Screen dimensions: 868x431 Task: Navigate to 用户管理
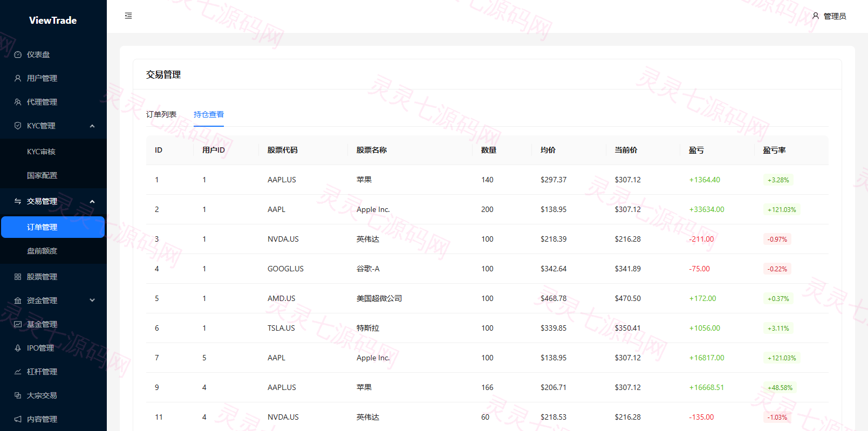[x=53, y=78]
